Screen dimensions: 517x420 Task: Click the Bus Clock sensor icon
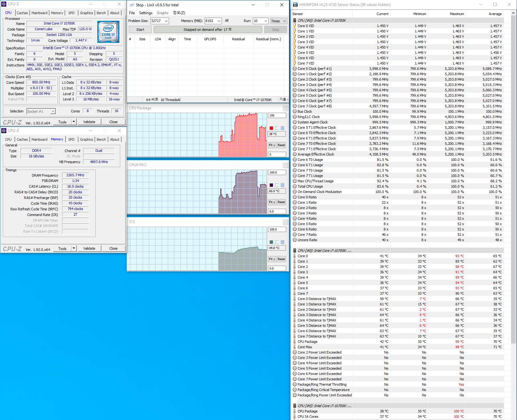[x=295, y=111]
